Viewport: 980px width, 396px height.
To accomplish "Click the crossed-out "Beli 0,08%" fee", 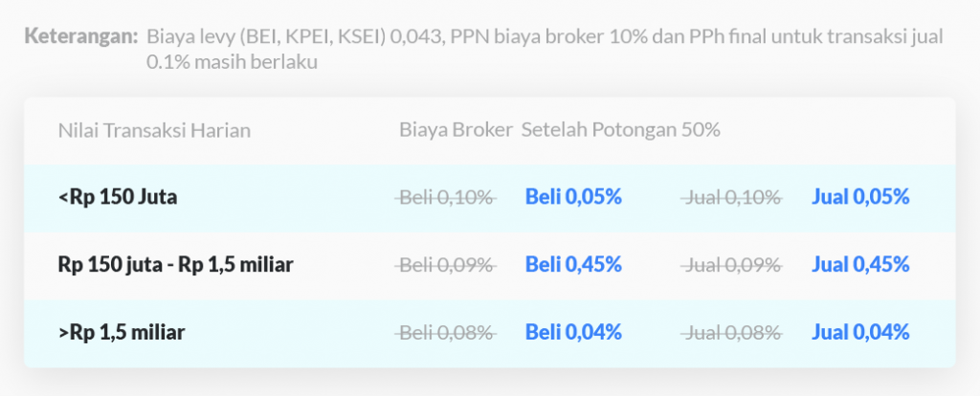I will [x=446, y=333].
